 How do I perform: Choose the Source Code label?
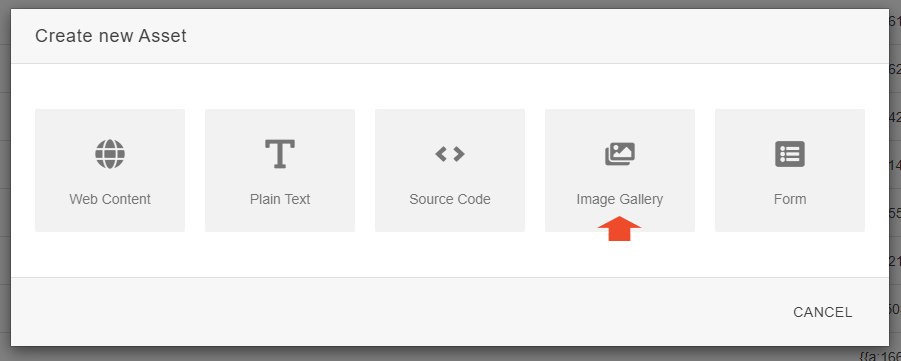pyautogui.click(x=450, y=199)
